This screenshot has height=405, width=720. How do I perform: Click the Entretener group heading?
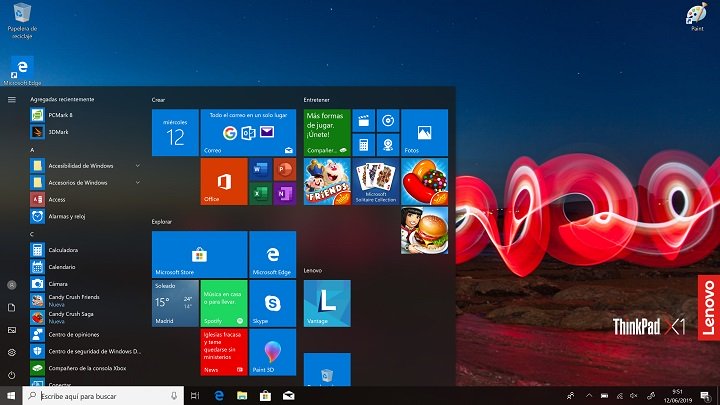[x=316, y=100]
